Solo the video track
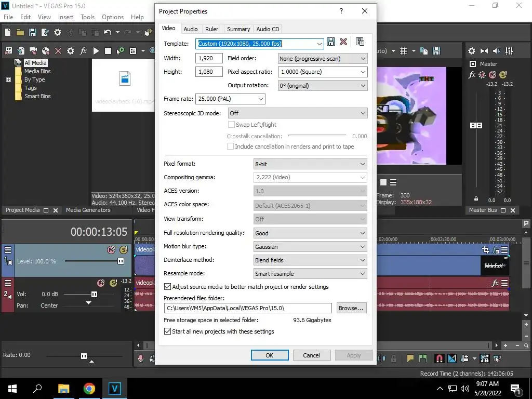 (x=124, y=250)
